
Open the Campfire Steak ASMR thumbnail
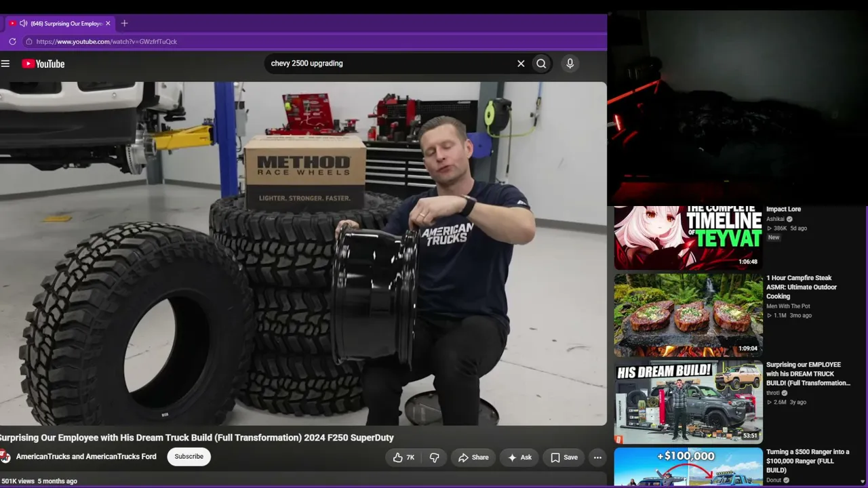tap(688, 315)
